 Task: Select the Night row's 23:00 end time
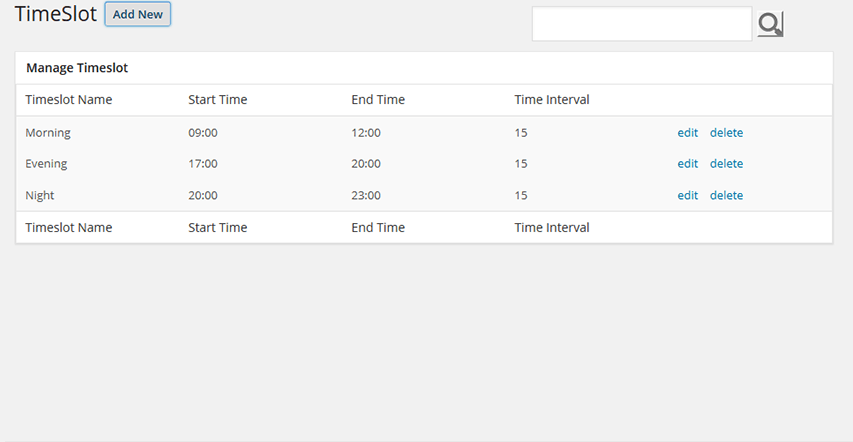coord(366,195)
